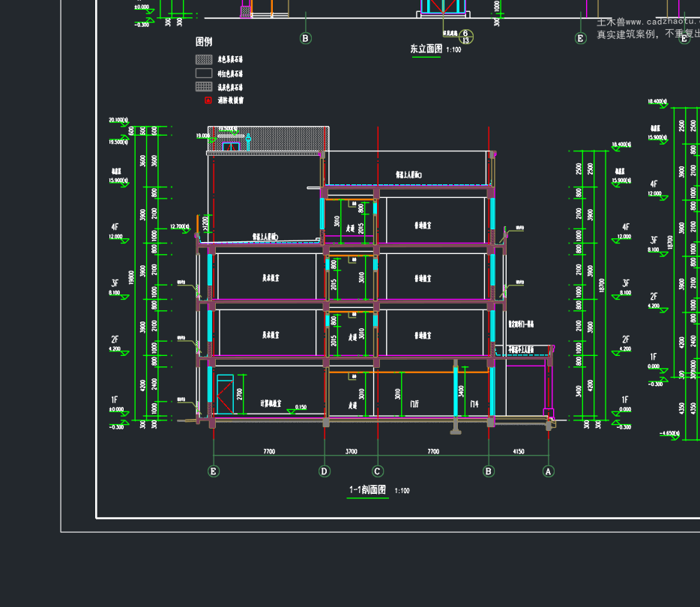This screenshot has width=700, height=607.
Task: Select axis bubble B of the east elevation
Action: [305, 38]
